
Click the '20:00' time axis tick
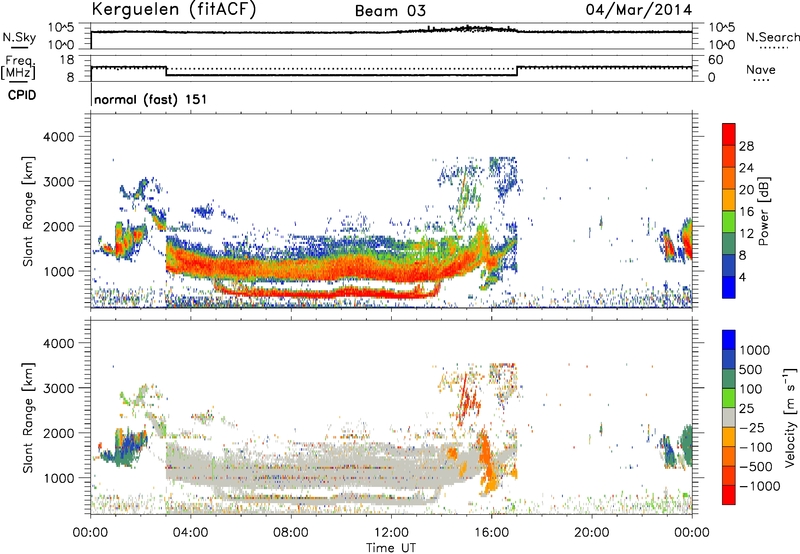(x=592, y=533)
